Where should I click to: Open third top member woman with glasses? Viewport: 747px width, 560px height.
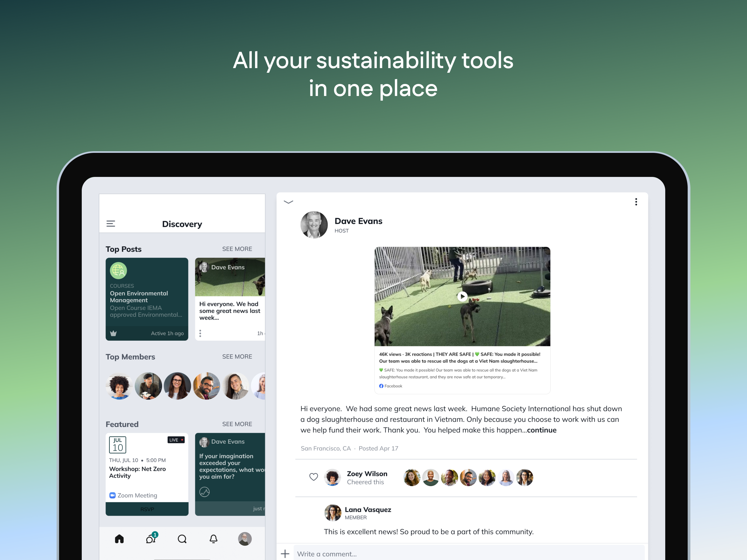click(177, 386)
